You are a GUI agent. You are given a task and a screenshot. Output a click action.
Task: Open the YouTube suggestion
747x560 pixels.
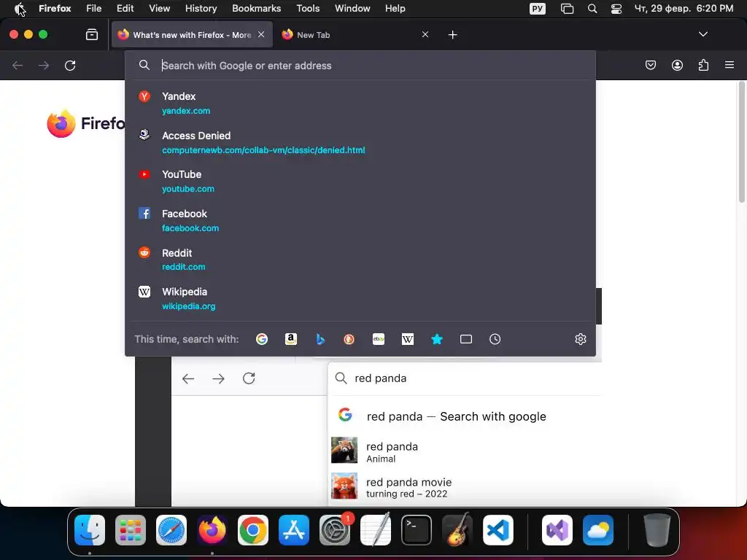point(360,181)
